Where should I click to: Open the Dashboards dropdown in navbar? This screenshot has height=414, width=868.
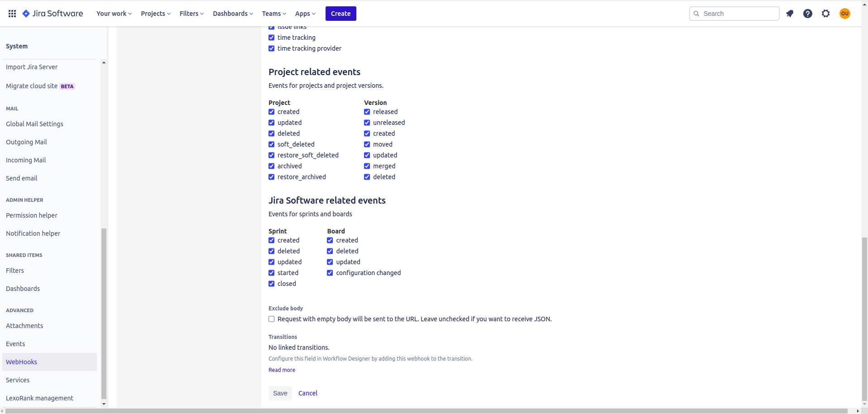pyautogui.click(x=233, y=14)
